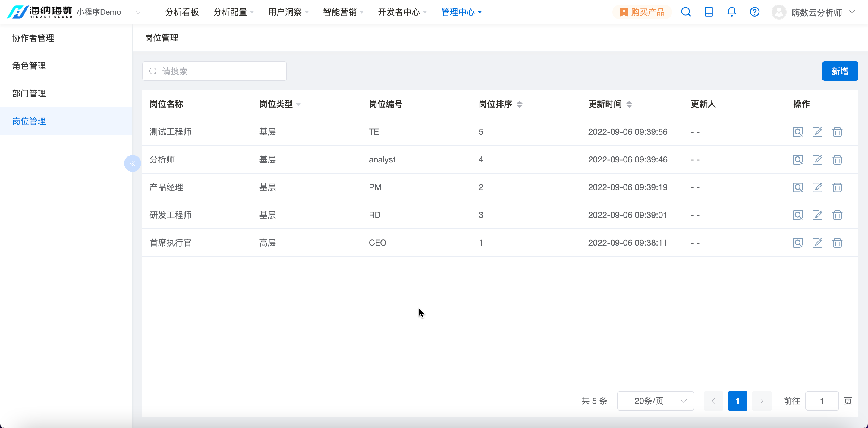This screenshot has width=868, height=428.
Task: Delete the 分析师 position
Action: (x=837, y=159)
